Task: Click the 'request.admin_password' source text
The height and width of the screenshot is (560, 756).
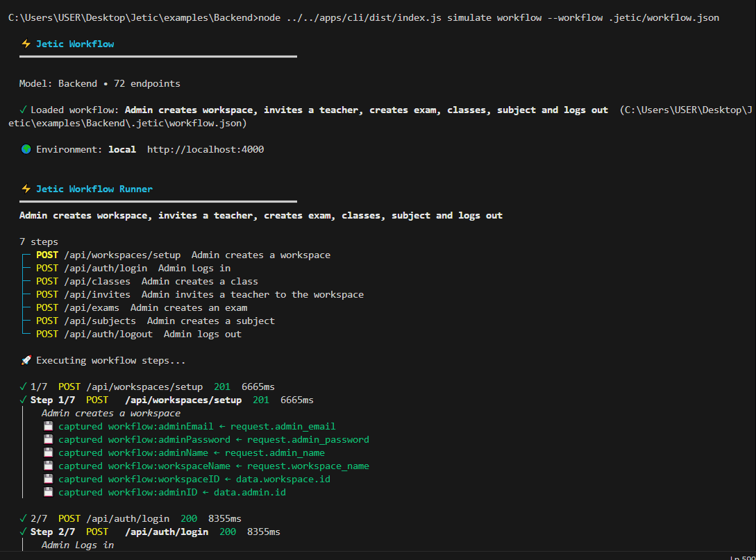Action: pos(308,439)
